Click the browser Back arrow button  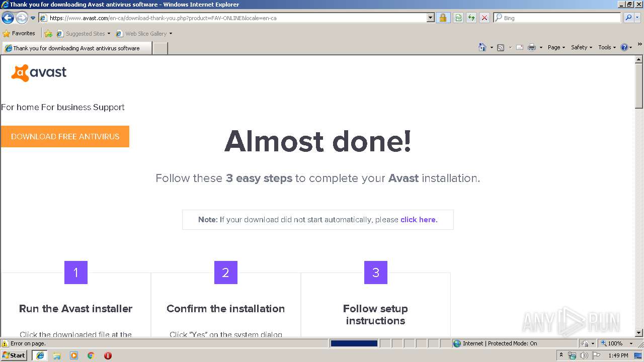point(8,18)
